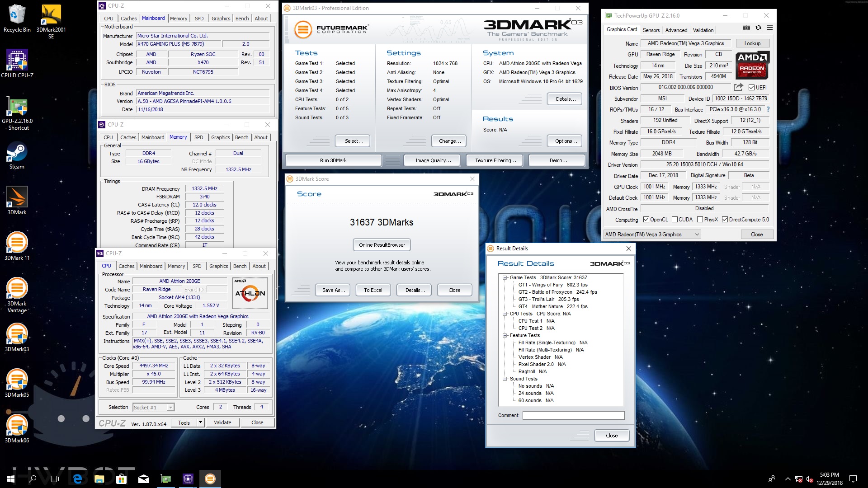Launch 3DMark2001 SE desktop shortcut
Image resolution: width=868 pixels, height=488 pixels.
[51, 22]
